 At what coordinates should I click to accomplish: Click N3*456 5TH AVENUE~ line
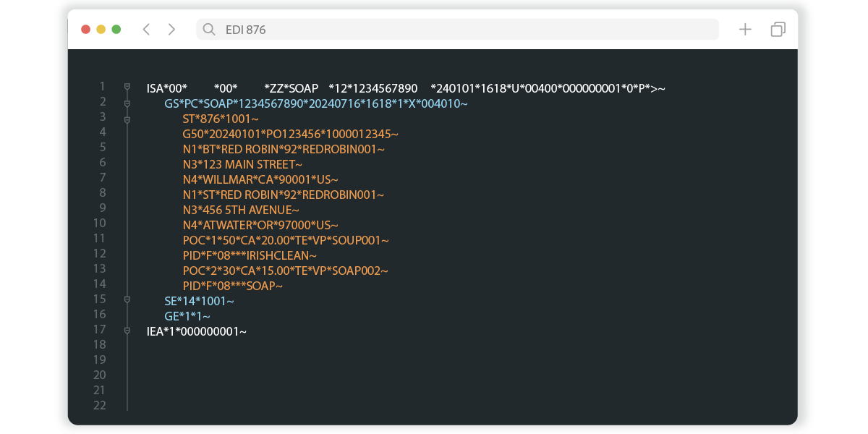(x=241, y=210)
